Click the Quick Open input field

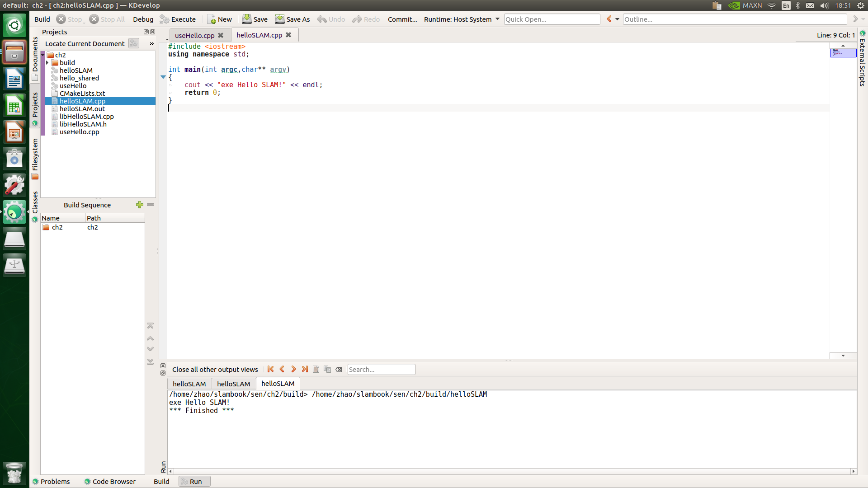[552, 19]
